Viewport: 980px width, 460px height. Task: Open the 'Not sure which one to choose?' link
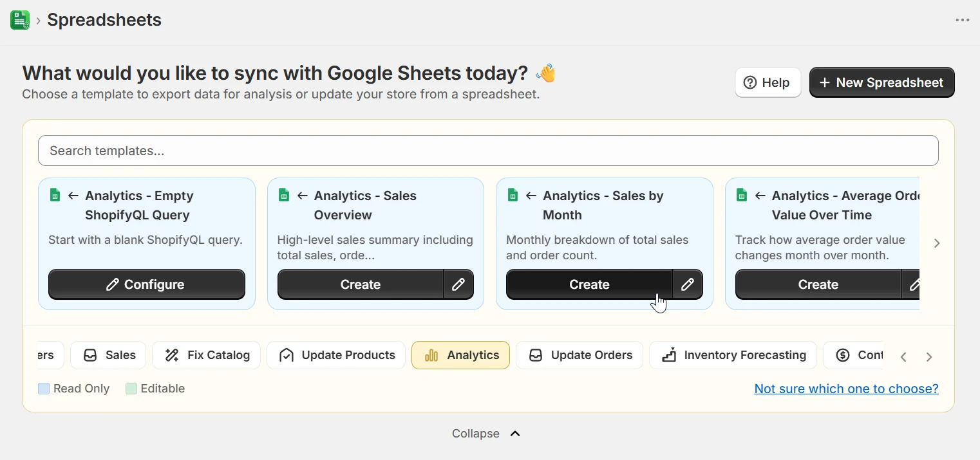(846, 389)
